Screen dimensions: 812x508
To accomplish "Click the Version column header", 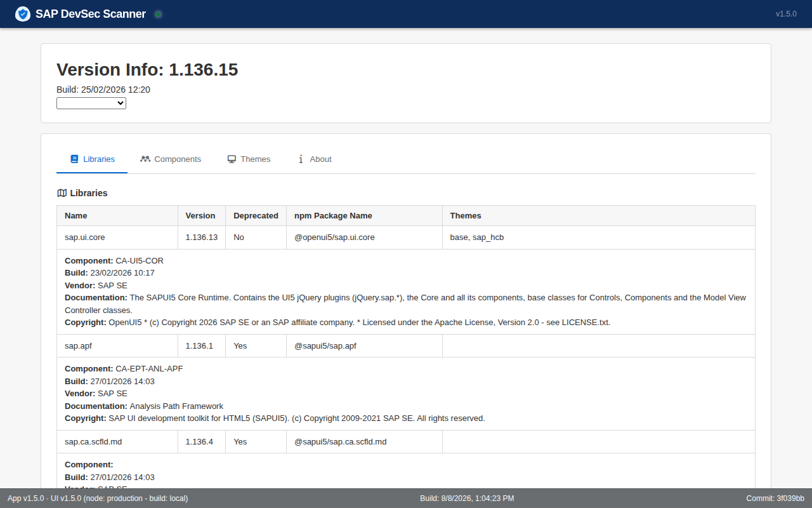I will click(202, 216).
